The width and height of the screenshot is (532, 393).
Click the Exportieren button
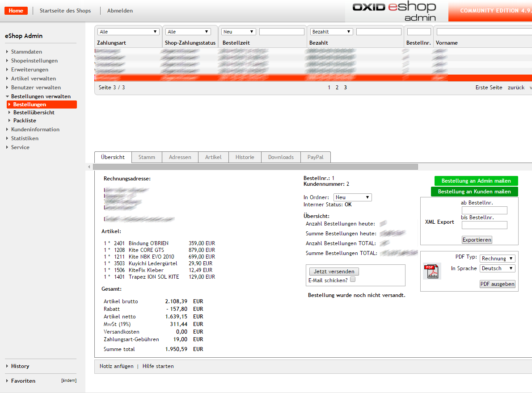point(477,240)
